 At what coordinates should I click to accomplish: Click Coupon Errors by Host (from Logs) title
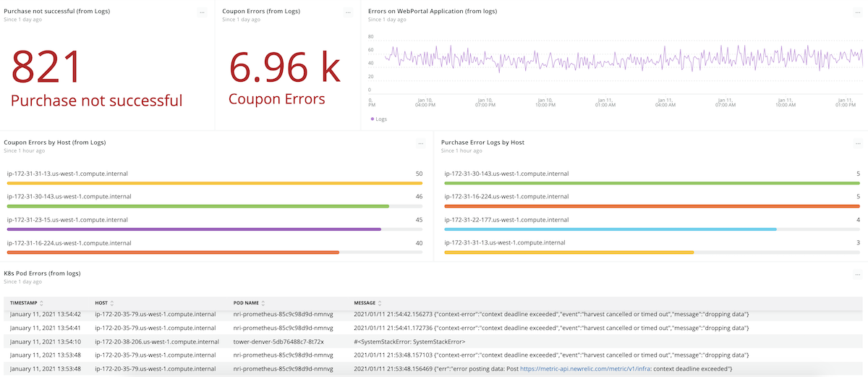(x=55, y=143)
